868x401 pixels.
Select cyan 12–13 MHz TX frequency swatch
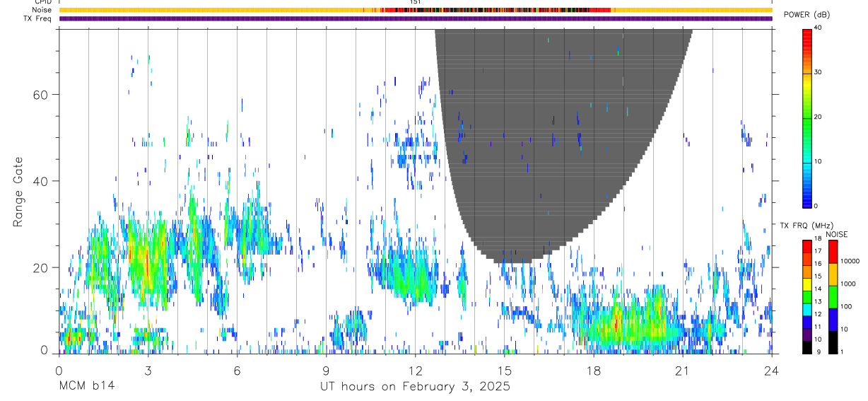tap(807, 309)
